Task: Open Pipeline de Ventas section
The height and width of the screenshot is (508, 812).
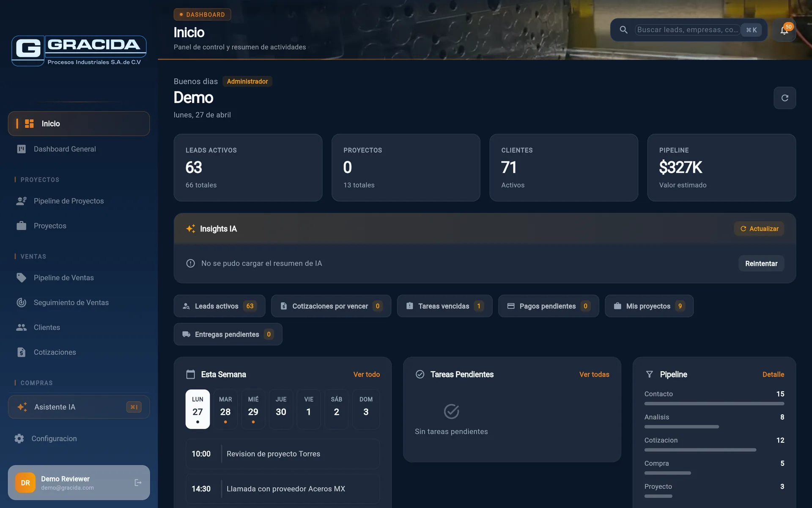Action: pyautogui.click(x=79, y=278)
